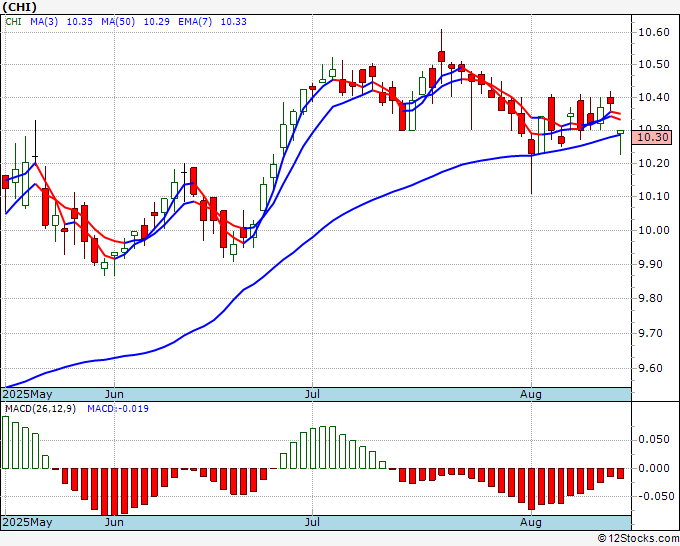Click Jul on MACD date axis
The image size is (680, 546).
click(312, 522)
